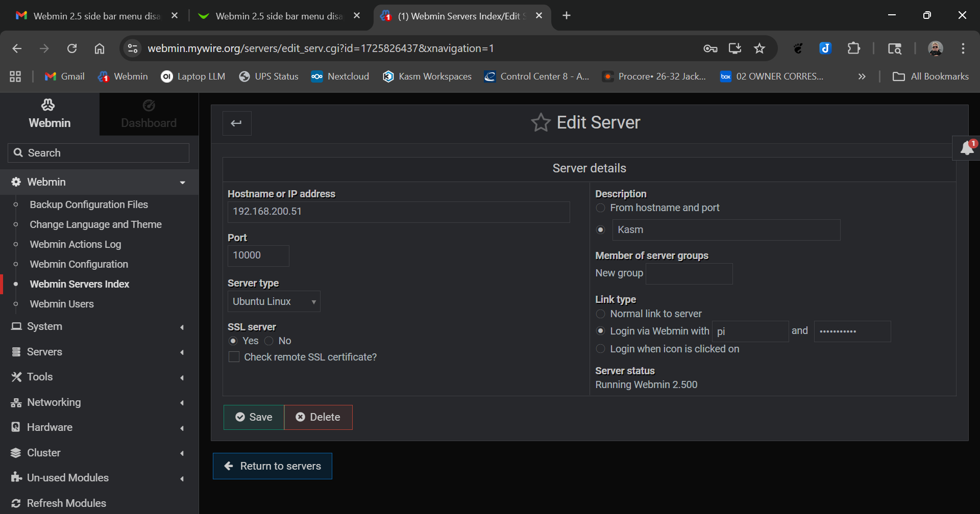Click the favorite star beside Edit Server
Viewport: 980px width, 514px height.
pyautogui.click(x=541, y=123)
